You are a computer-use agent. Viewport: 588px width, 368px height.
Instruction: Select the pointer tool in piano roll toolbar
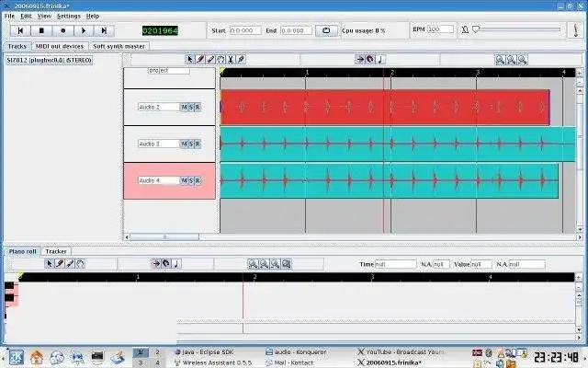[x=49, y=264]
